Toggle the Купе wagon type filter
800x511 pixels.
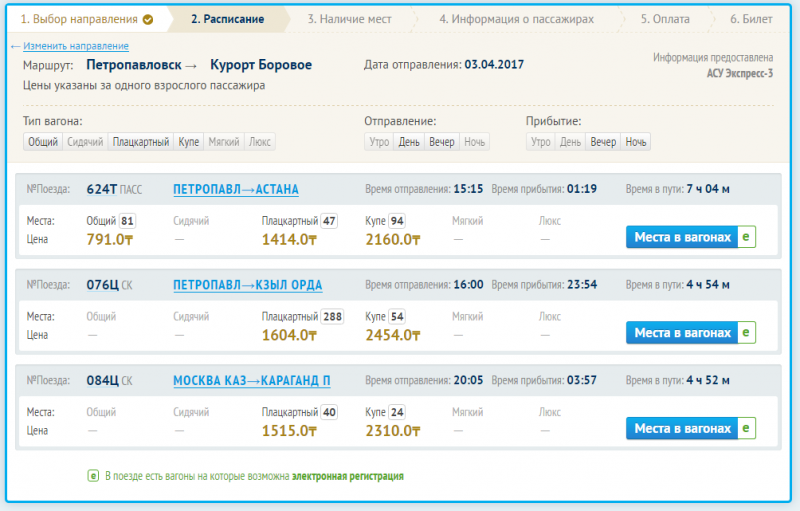pos(189,142)
